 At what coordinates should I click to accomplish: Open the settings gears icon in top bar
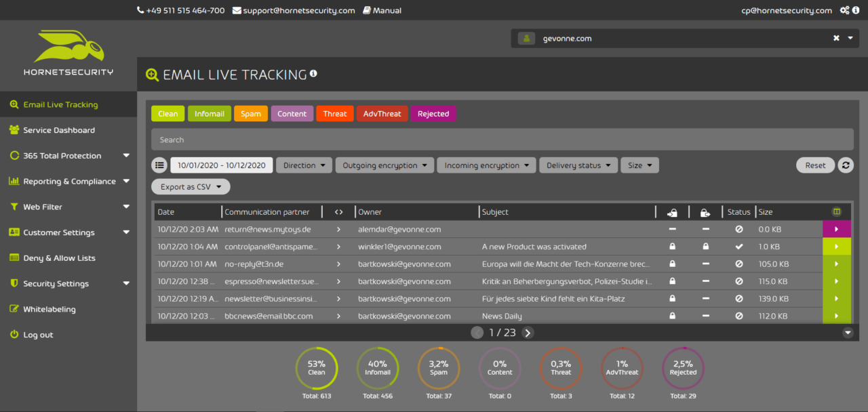point(844,10)
